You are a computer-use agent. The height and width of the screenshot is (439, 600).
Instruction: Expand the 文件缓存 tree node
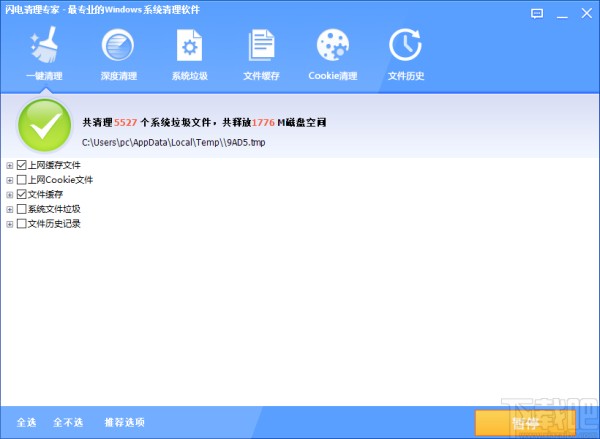(10, 195)
